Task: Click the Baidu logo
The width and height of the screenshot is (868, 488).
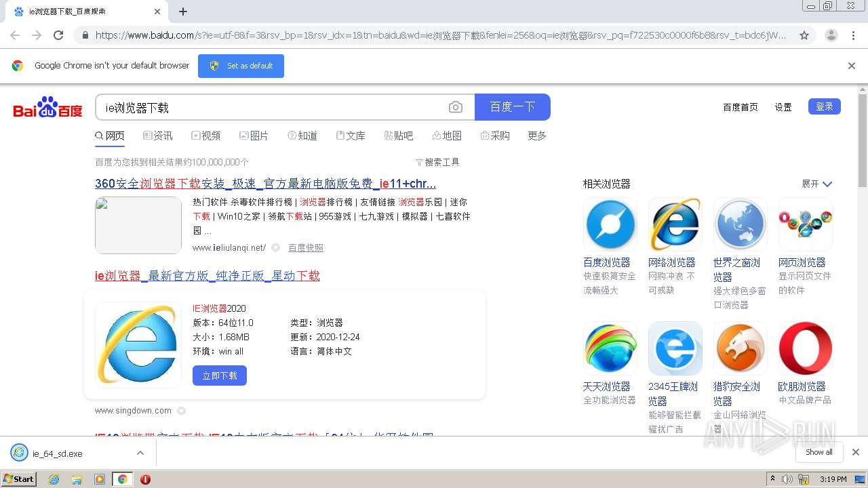Action: (x=47, y=107)
